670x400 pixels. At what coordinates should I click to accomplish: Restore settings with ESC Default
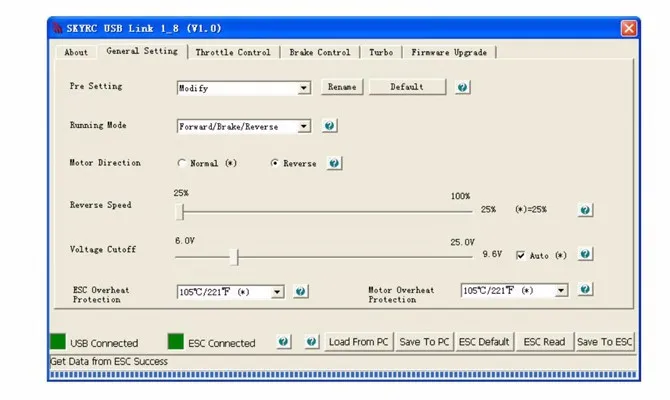[484, 342]
